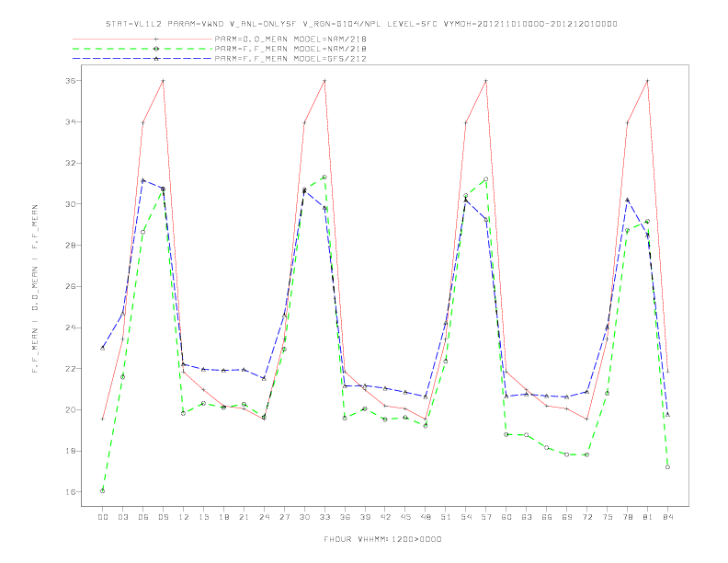Click x-axis forecast hour label 81
Viewport: 728px width, 563px height.
pos(648,517)
